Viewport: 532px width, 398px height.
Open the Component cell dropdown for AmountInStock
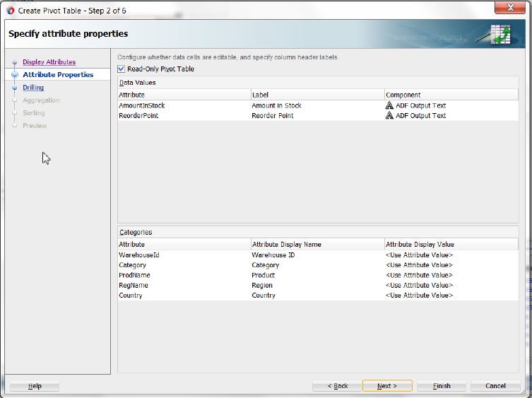451,105
